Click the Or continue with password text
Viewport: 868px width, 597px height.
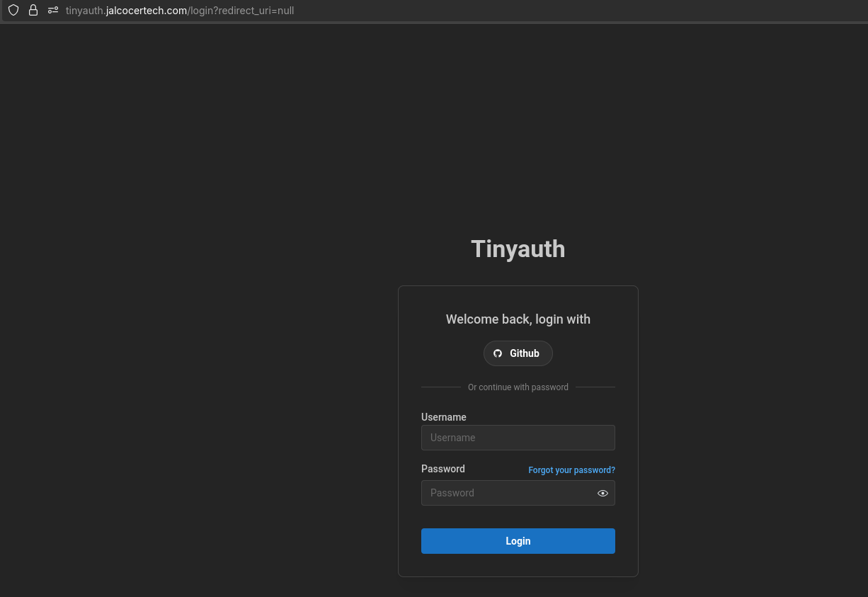click(518, 387)
